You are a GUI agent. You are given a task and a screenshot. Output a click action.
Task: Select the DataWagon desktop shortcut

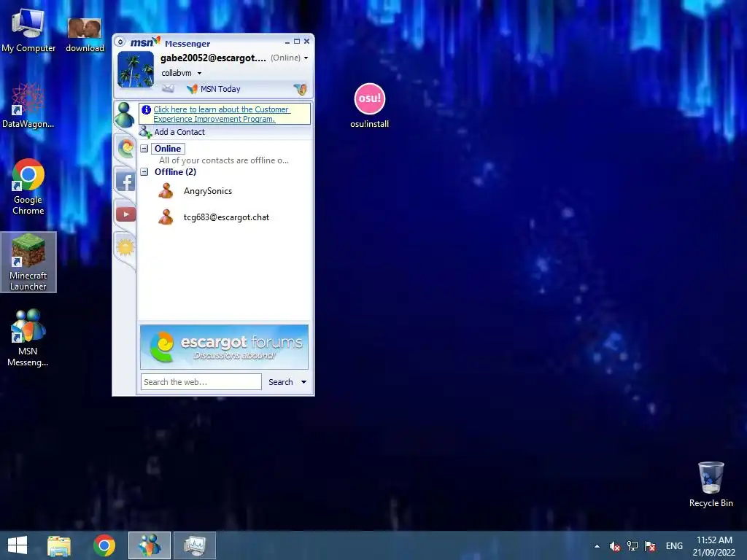coord(28,106)
